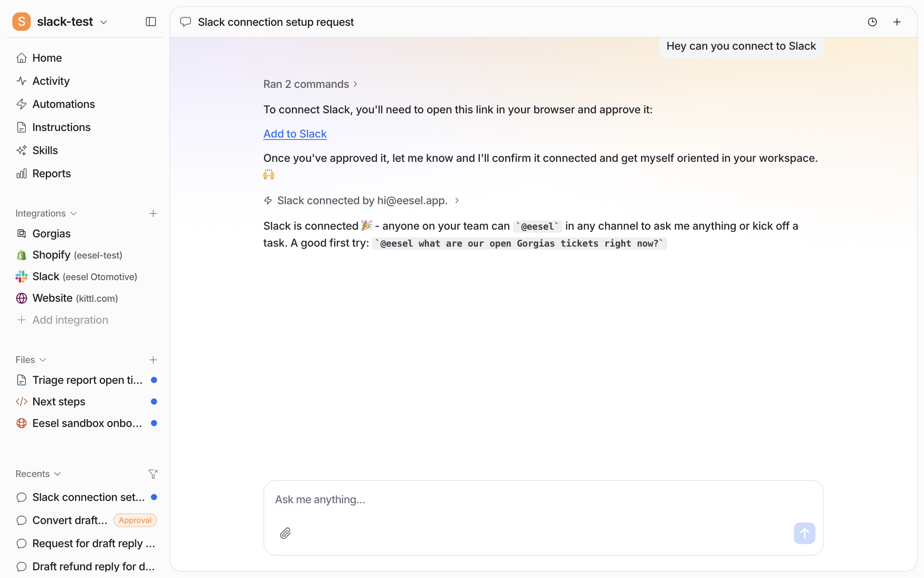Open the Reports page
The image size is (924, 578).
pos(85,173)
